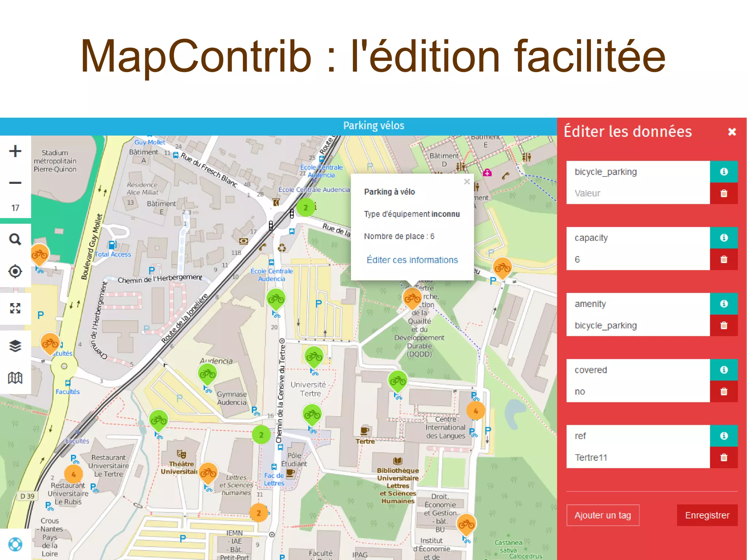Select orange bike marker under the popup
The image size is (747, 560).
412,298
